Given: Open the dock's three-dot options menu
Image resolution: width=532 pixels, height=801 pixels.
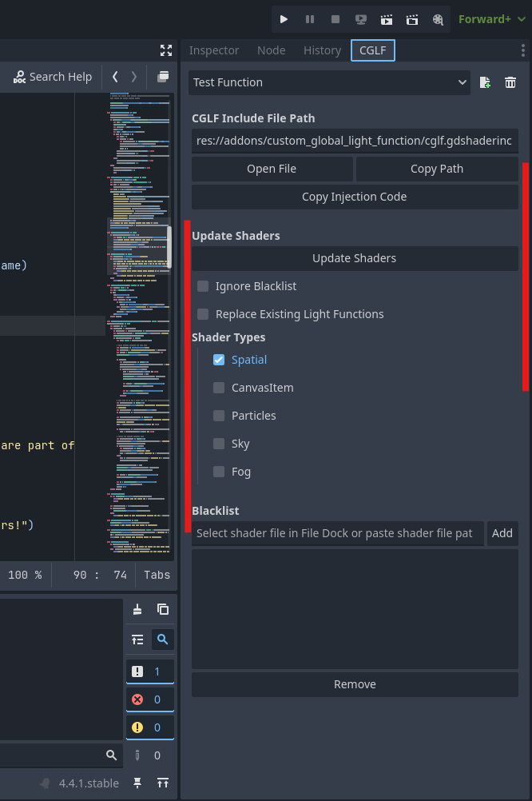Looking at the screenshot, I should pyautogui.click(x=523, y=50).
